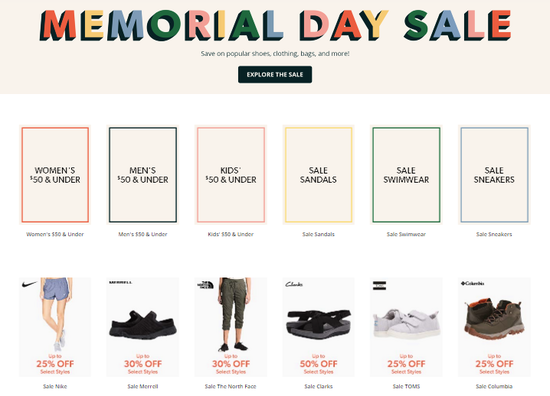Click the Clarks brand logo
The image size is (550, 396).
point(294,284)
